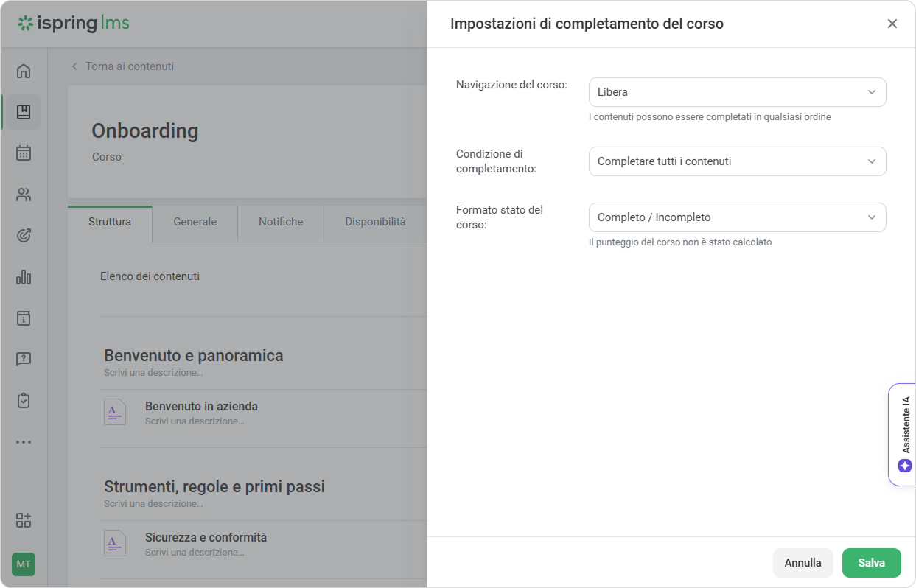The height and width of the screenshot is (588, 916).
Task: Click the green Salva button
Action: click(871, 563)
